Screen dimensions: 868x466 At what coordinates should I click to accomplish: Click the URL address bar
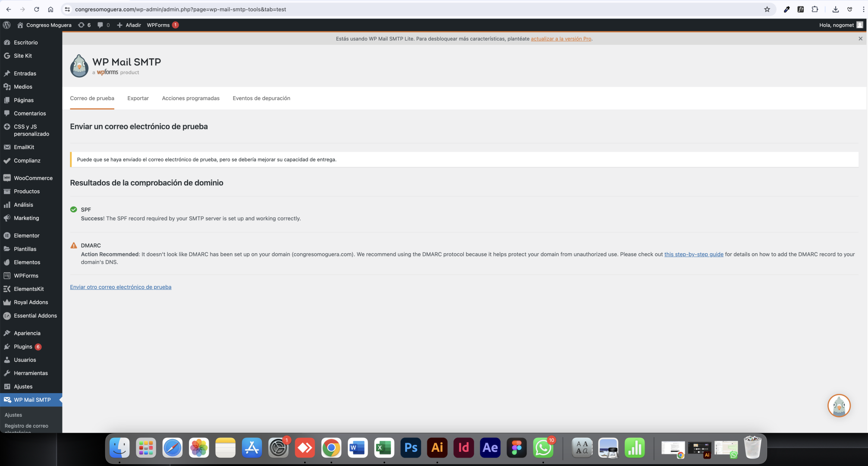click(414, 9)
